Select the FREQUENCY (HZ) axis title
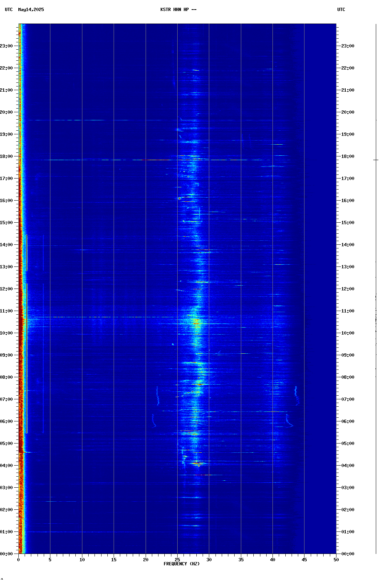 coord(182,564)
